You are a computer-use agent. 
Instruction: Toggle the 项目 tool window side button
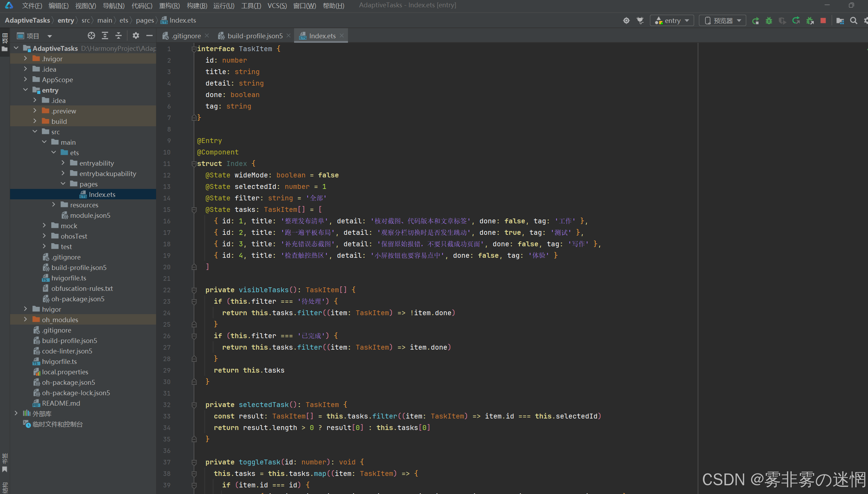coord(5,42)
